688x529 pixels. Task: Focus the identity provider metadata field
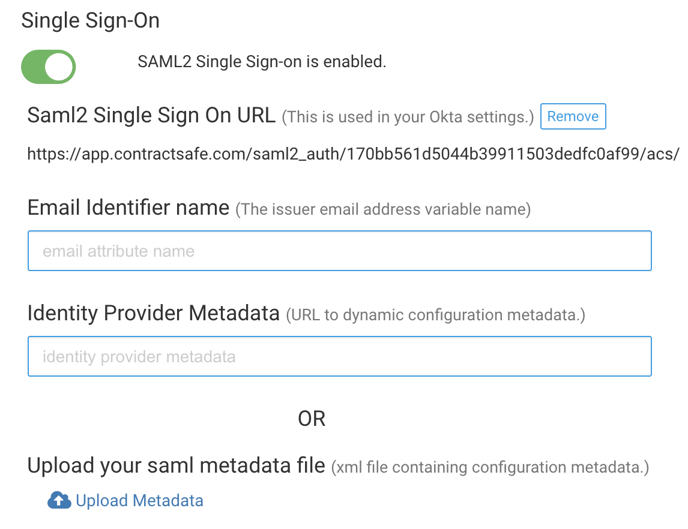click(340, 356)
